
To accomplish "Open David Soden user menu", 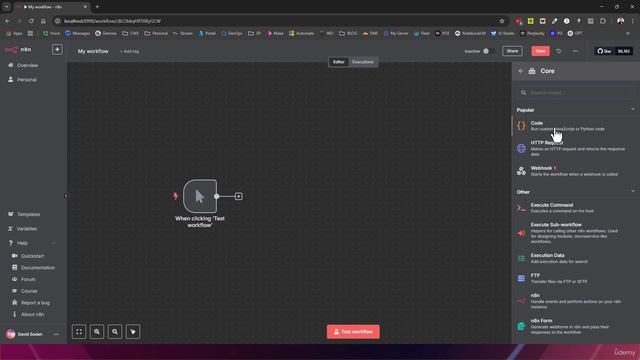I will pyautogui.click(x=33, y=334).
